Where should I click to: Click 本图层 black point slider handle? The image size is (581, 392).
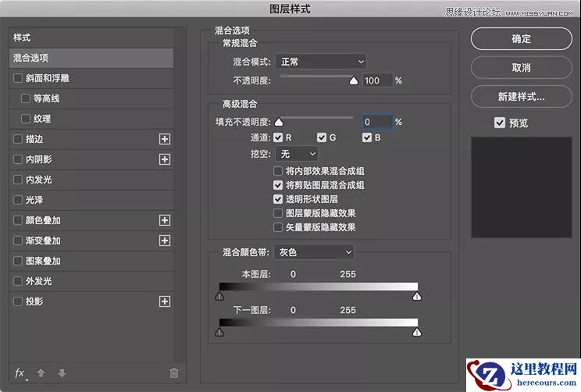(x=219, y=296)
